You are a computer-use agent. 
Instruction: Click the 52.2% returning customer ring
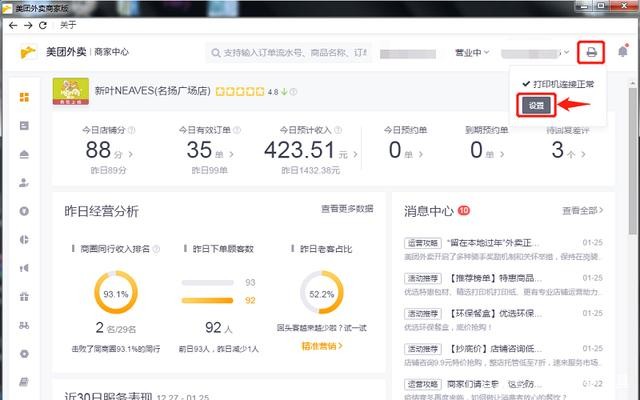point(322,293)
